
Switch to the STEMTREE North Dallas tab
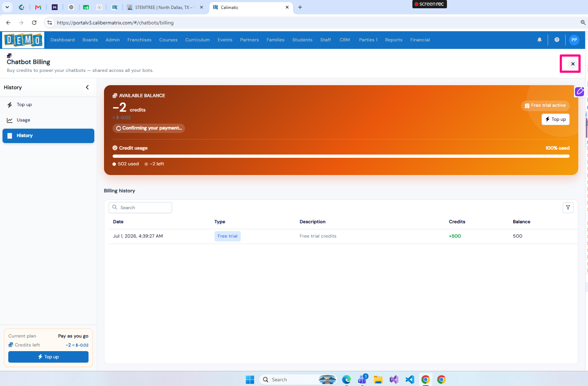point(166,7)
